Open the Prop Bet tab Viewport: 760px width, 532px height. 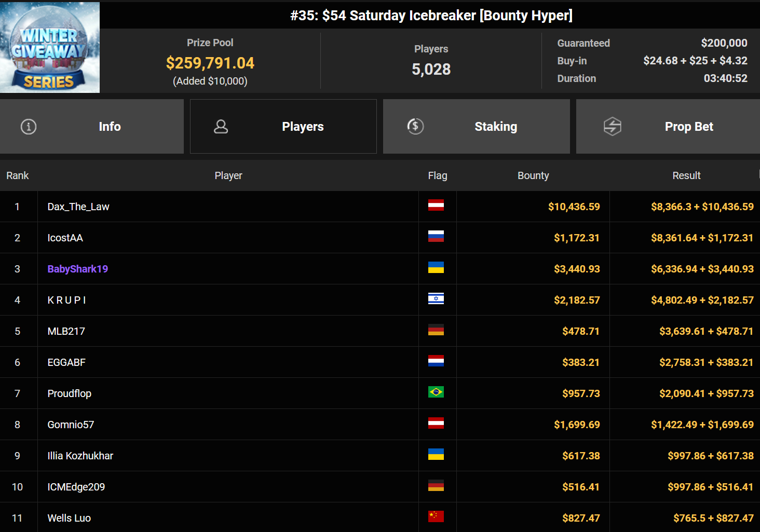coord(688,127)
